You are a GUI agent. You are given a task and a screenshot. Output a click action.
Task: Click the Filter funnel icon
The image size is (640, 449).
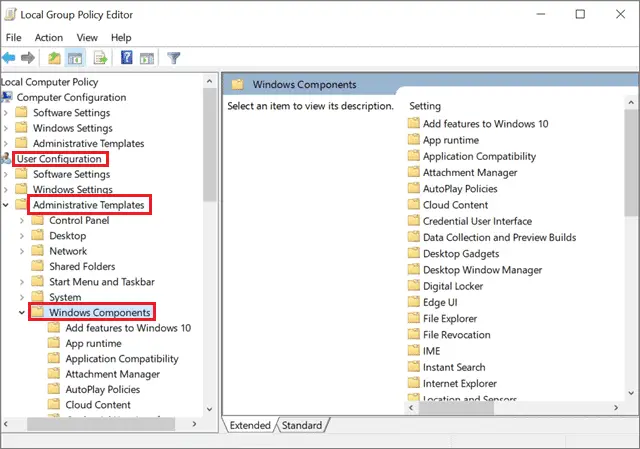pos(173,58)
